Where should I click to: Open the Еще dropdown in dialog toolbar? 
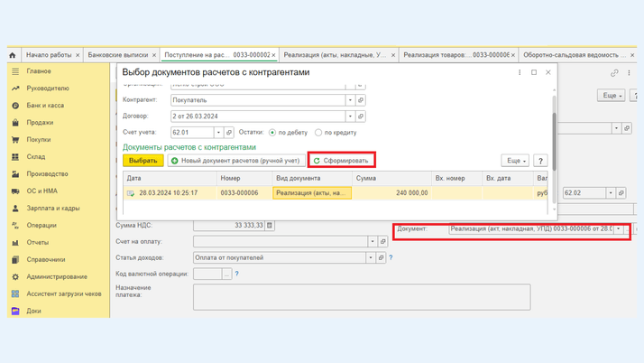(x=514, y=161)
